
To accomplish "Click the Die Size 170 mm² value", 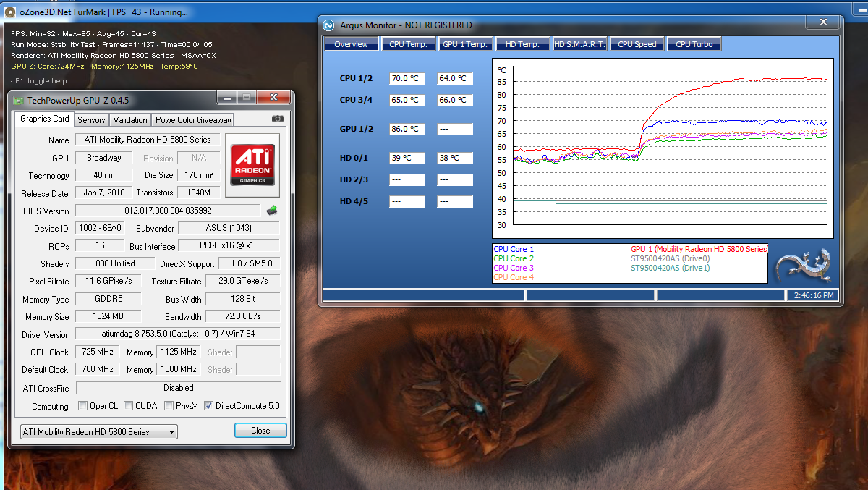I will click(199, 175).
